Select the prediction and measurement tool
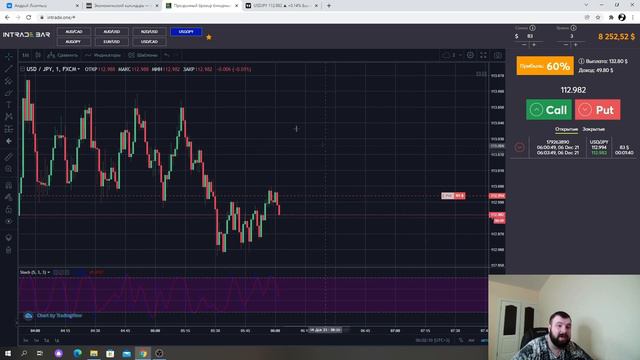640x360 pixels. [x=9, y=129]
